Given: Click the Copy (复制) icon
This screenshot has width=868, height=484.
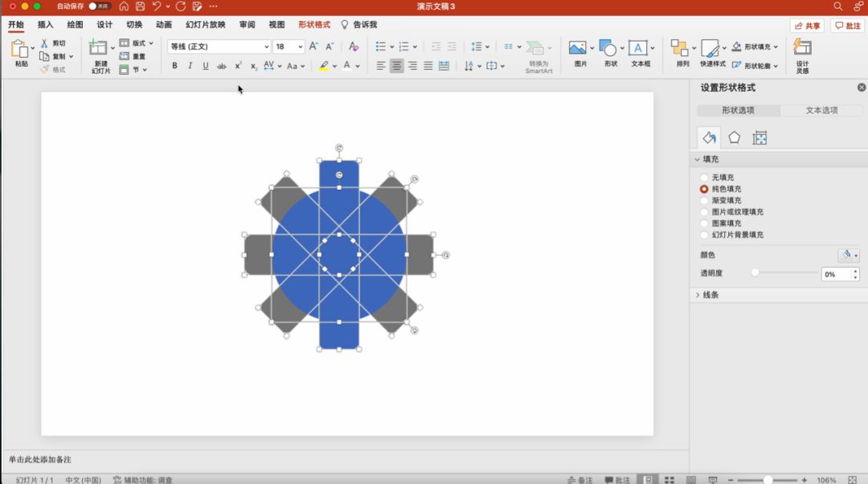Looking at the screenshot, I should (x=44, y=56).
